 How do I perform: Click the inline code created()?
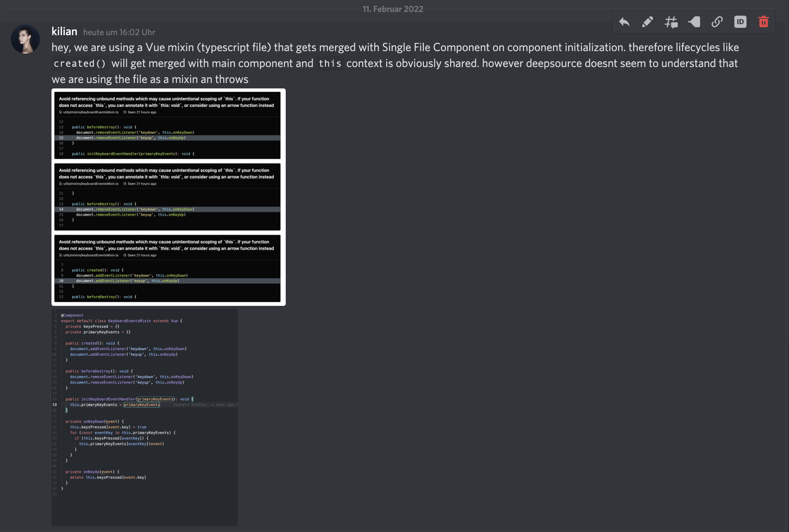tap(80, 63)
